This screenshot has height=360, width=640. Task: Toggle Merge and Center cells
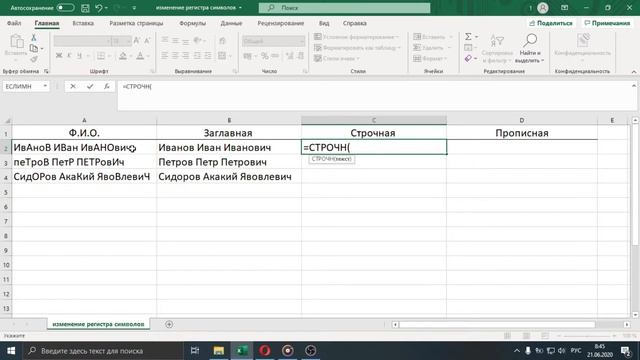point(222,56)
